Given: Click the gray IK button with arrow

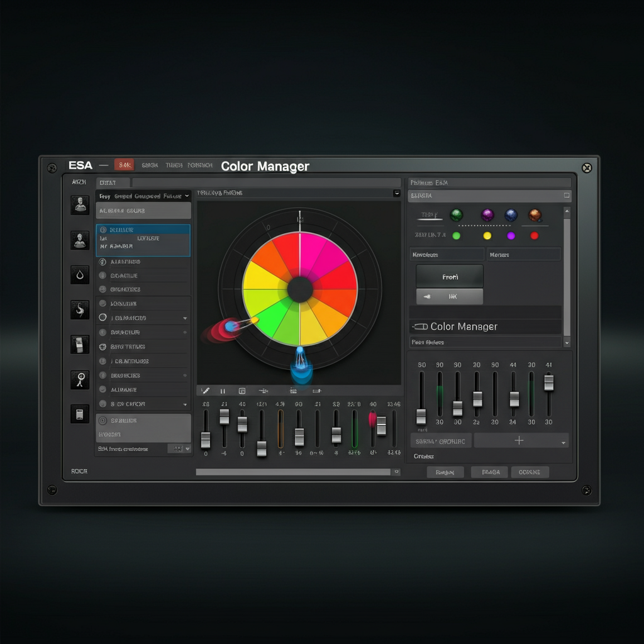Looking at the screenshot, I should tap(450, 296).
